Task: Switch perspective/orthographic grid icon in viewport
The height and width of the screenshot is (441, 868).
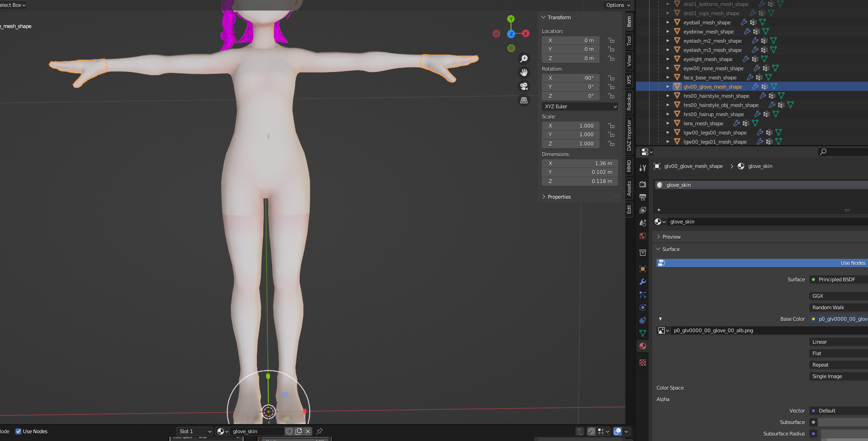Action: (x=524, y=100)
